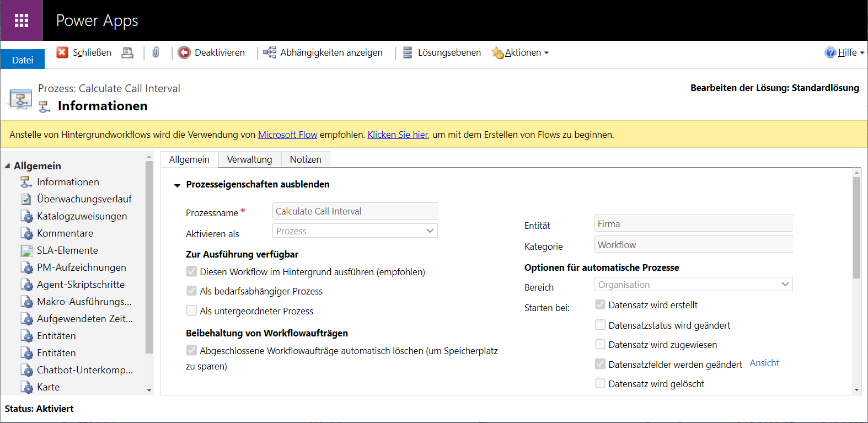Click the Aktionen star icon
This screenshot has width=868, height=423.
point(497,52)
